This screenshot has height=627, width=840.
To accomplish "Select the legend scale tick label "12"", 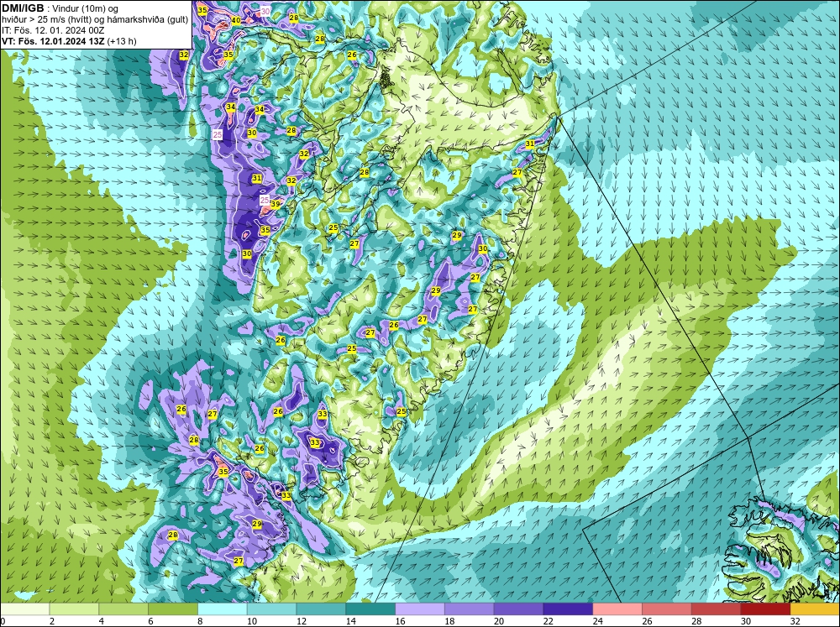I will pyautogui.click(x=302, y=621).
